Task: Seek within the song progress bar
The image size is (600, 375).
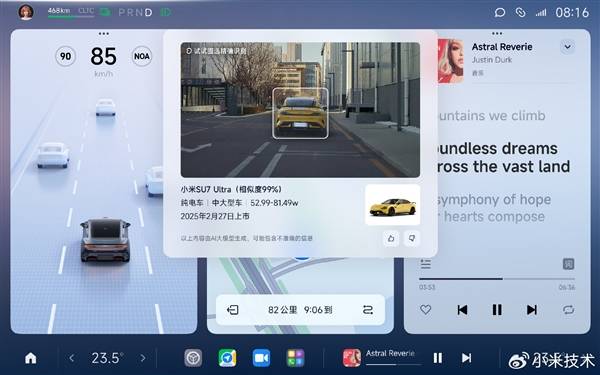Action: [x=497, y=279]
